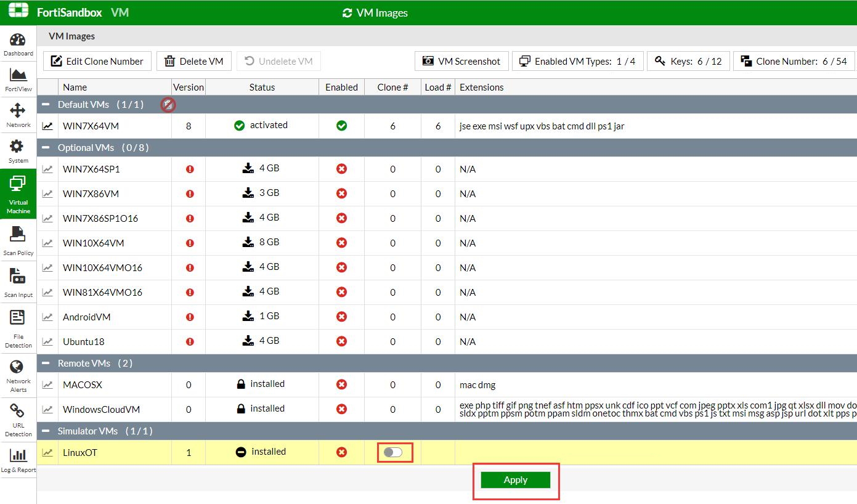Toggle the LinuxOT clone switch
Image resolution: width=857 pixels, height=504 pixels.
[392, 452]
